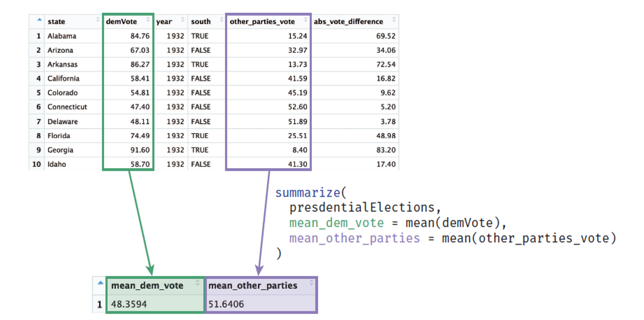Click the Georgia state cell
This screenshot has width=644, height=320.
[x=60, y=150]
